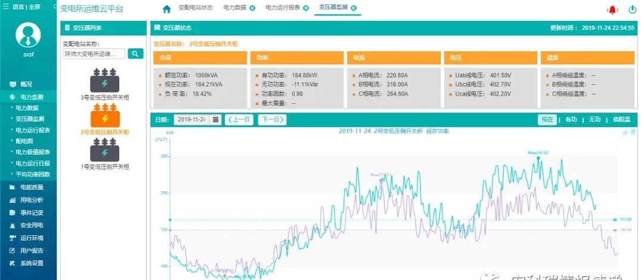
Task: Click the power logout icon
Action: point(633,10)
